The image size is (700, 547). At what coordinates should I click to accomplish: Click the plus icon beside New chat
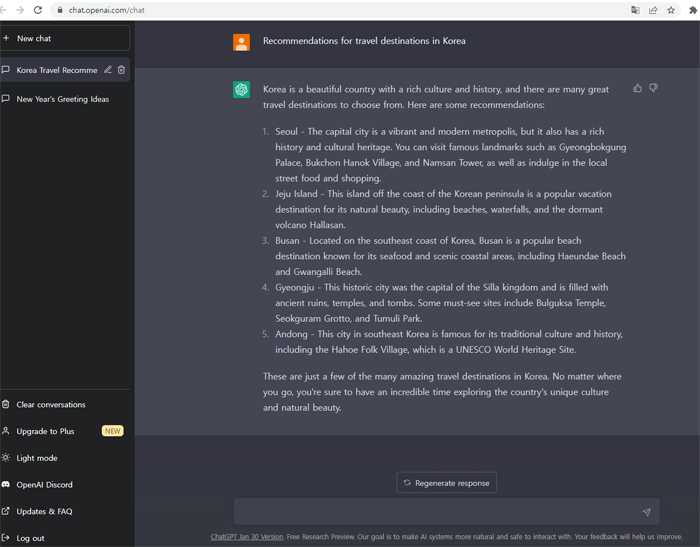[6, 38]
